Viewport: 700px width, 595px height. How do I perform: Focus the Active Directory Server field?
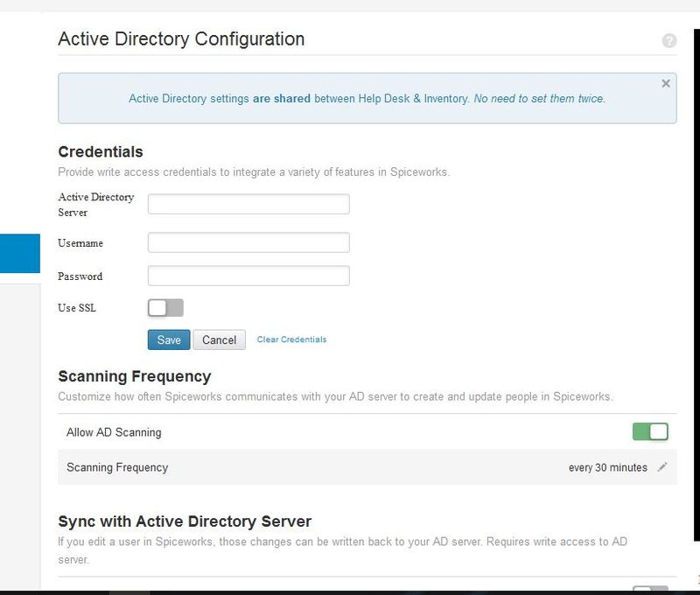coord(248,203)
